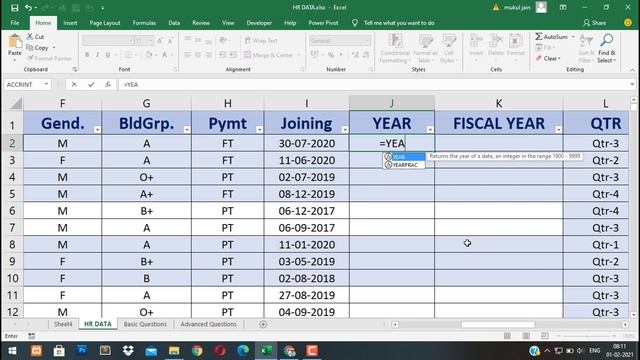Click the Paste clipboard icon
Viewport: 640px width, 360px height.
(x=15, y=42)
